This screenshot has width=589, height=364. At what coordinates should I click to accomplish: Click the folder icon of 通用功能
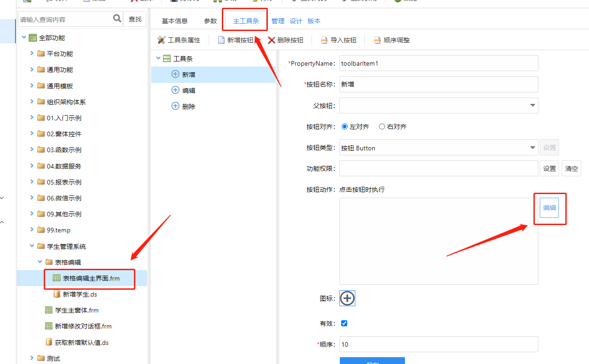[41, 70]
